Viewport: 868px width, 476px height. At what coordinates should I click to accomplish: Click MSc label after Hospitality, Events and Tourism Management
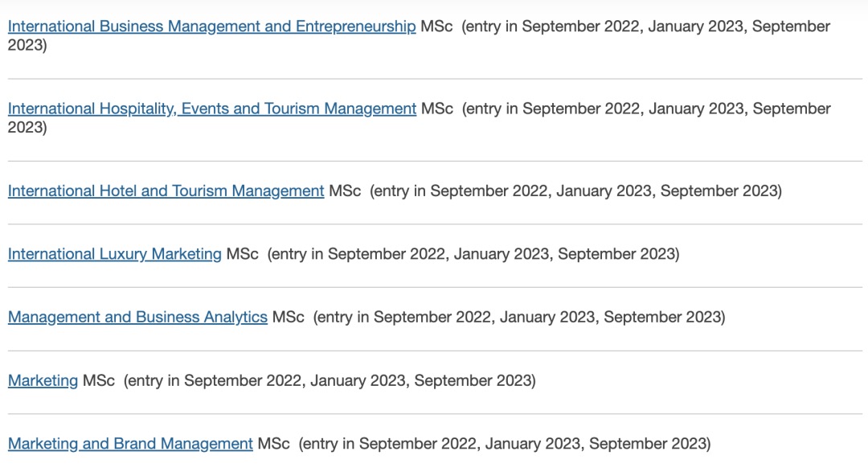(436, 109)
